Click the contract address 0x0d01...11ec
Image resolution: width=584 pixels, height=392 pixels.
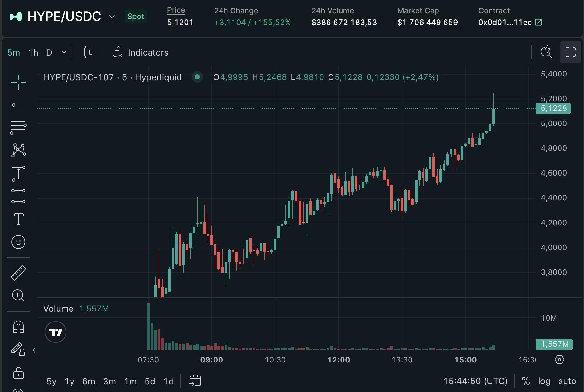505,22
